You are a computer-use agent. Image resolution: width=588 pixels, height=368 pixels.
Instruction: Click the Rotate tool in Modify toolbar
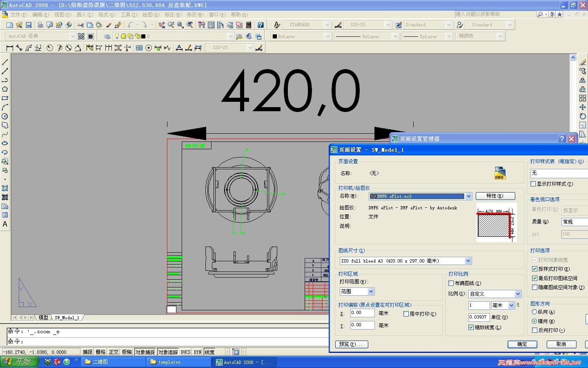coord(583,116)
